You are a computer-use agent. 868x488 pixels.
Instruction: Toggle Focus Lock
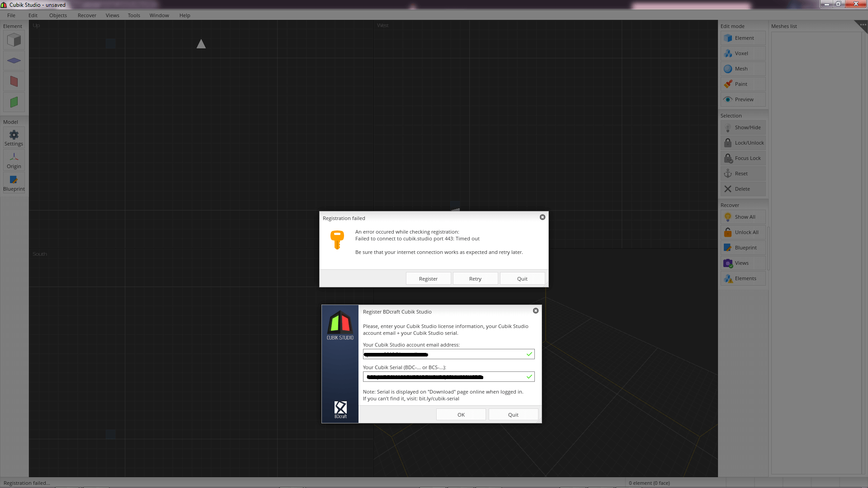pyautogui.click(x=743, y=158)
